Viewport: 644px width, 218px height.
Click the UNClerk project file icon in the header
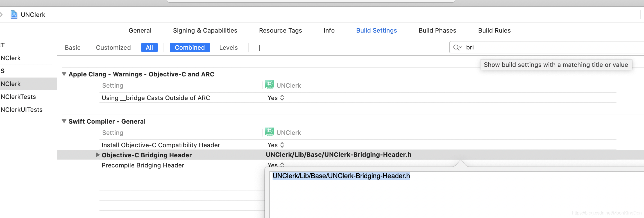tap(14, 15)
